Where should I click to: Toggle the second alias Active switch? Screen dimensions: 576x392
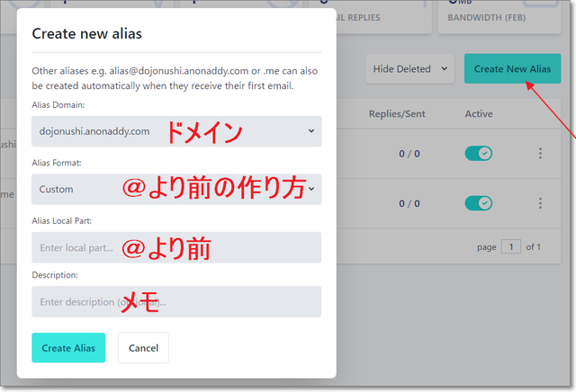point(478,204)
